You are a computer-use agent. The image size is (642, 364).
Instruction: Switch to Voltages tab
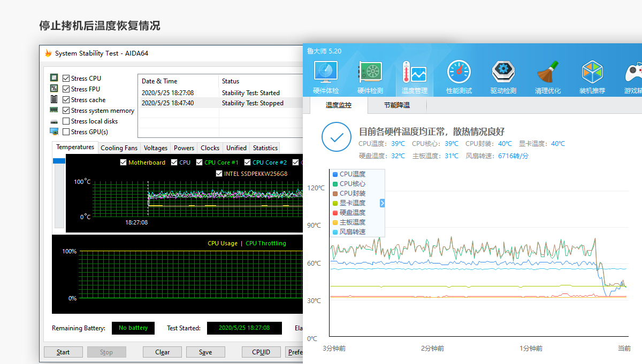tap(156, 148)
